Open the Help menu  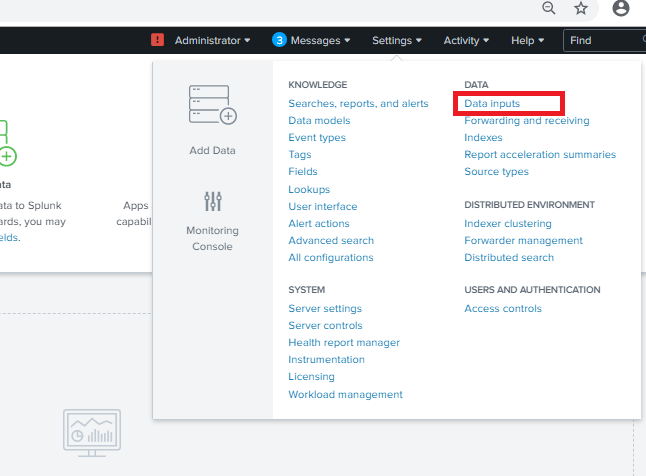point(527,40)
